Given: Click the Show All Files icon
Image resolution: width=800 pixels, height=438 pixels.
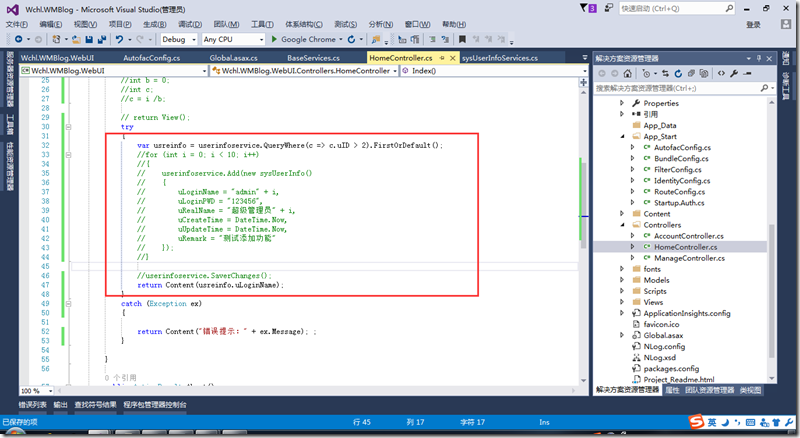Looking at the screenshot, I should click(x=704, y=74).
